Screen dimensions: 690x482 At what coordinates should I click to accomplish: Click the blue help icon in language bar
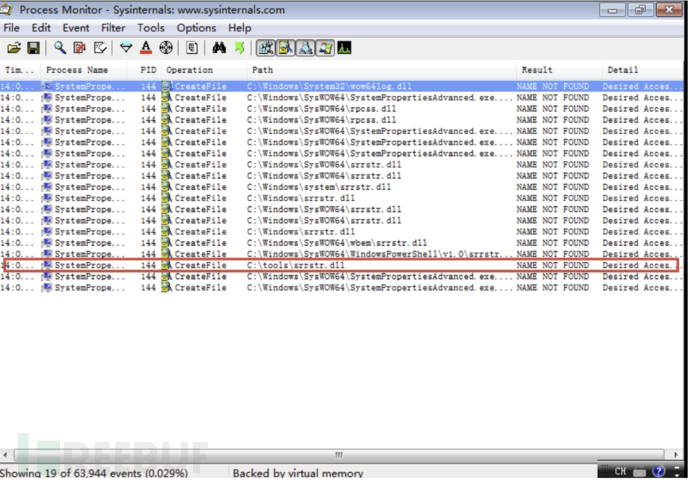(658, 471)
